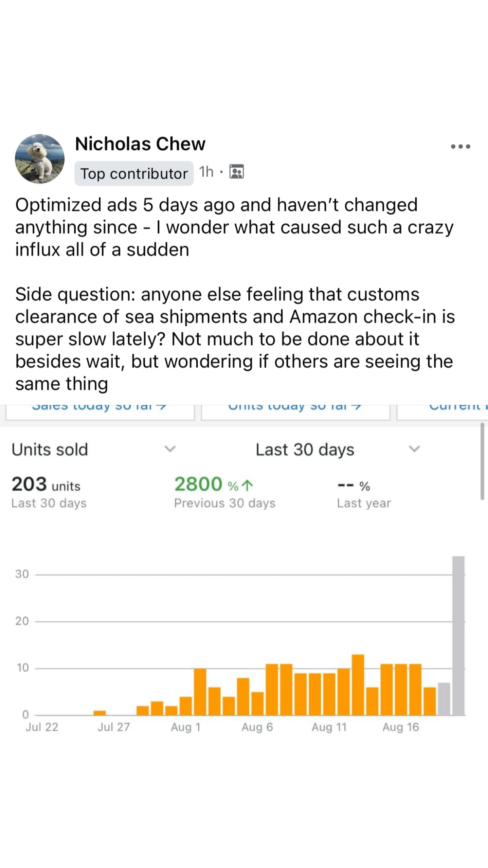Open Nicholas Chew's dog profile picture

point(40,159)
